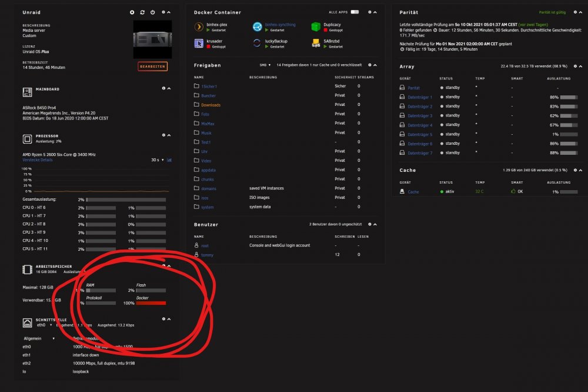Click the Downloads share folder icon
588x392 pixels.
tap(196, 104)
